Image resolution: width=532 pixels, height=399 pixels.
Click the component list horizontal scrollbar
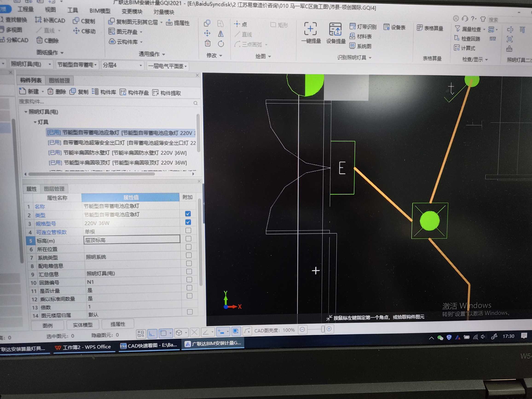pos(91,174)
